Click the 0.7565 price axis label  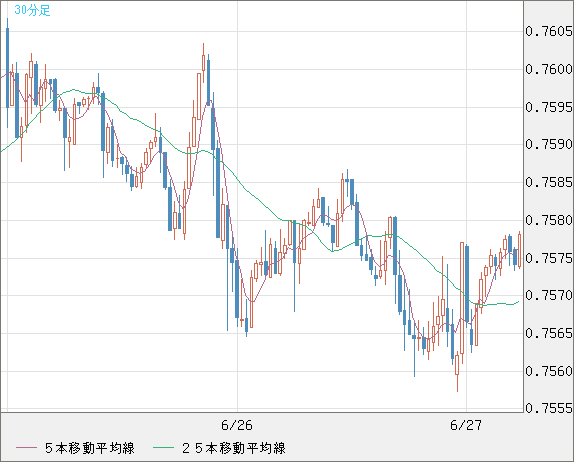coord(548,333)
